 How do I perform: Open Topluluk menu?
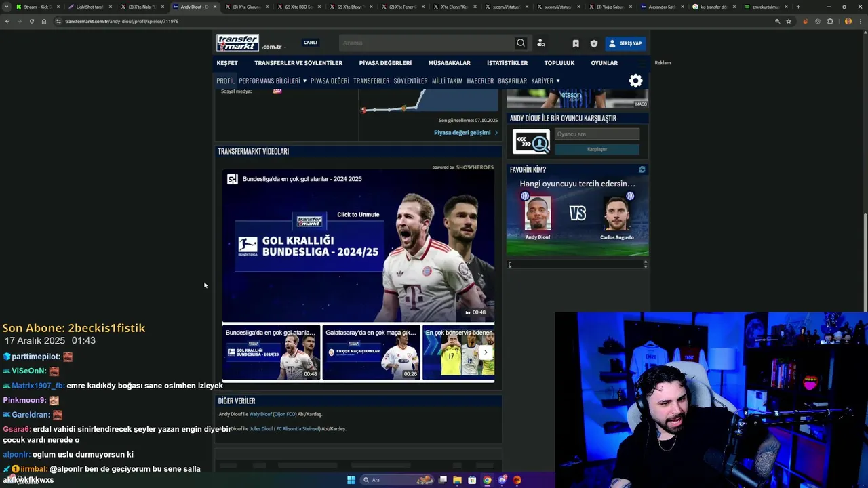click(x=559, y=63)
